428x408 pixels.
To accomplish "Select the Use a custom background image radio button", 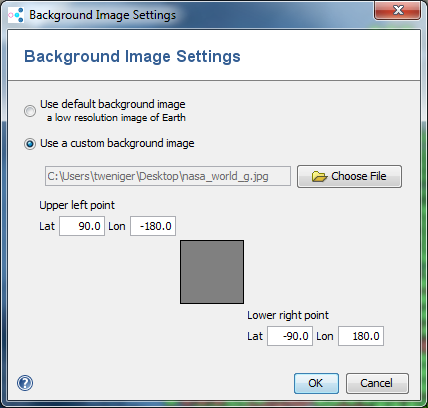I will click(30, 144).
